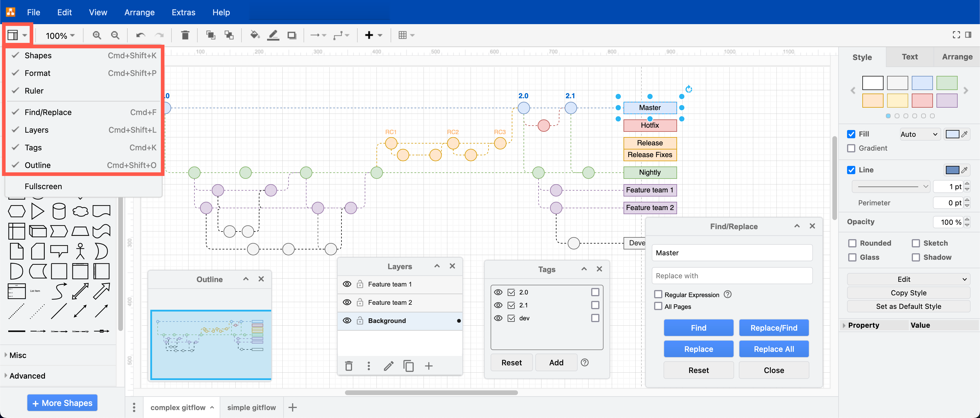Add a new layer with the plus icon
This screenshot has height=418, width=980.
(x=429, y=366)
